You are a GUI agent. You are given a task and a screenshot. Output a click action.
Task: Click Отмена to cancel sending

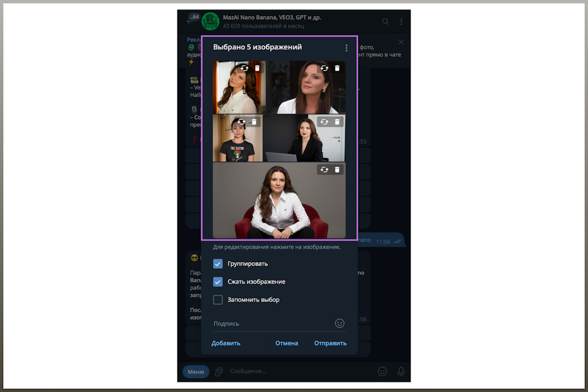point(287,343)
